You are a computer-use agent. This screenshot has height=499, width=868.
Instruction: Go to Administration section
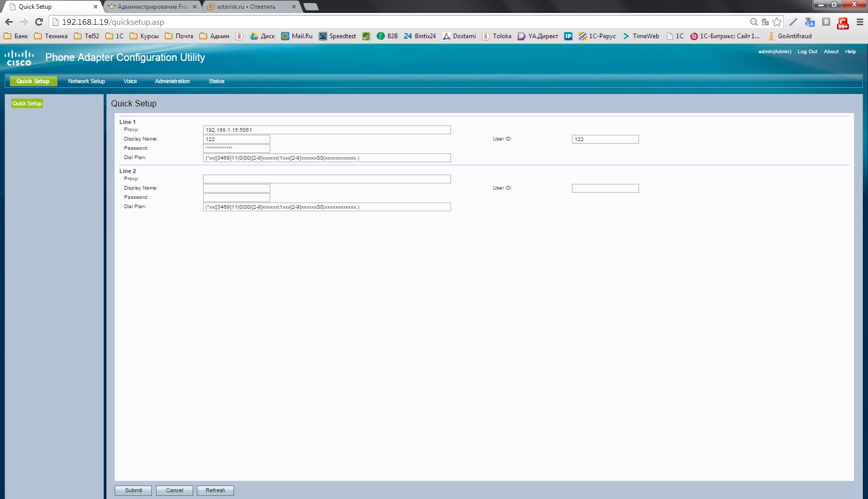coord(172,81)
